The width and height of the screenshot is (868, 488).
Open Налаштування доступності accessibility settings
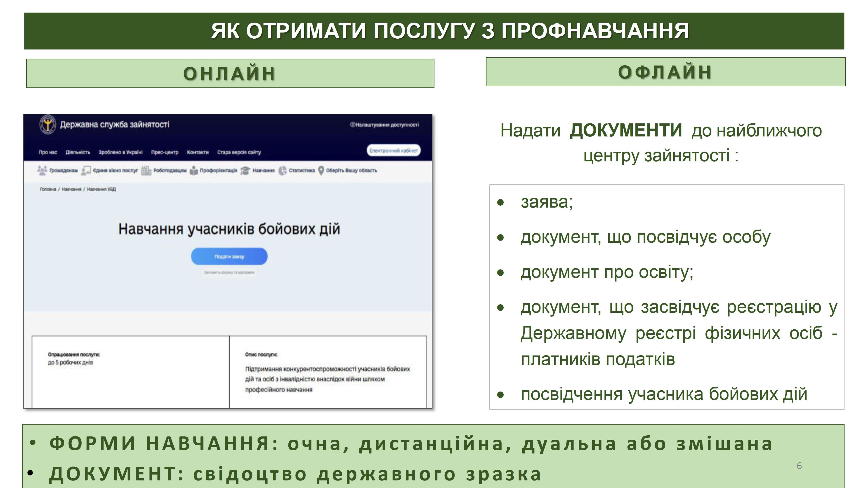click(x=384, y=125)
